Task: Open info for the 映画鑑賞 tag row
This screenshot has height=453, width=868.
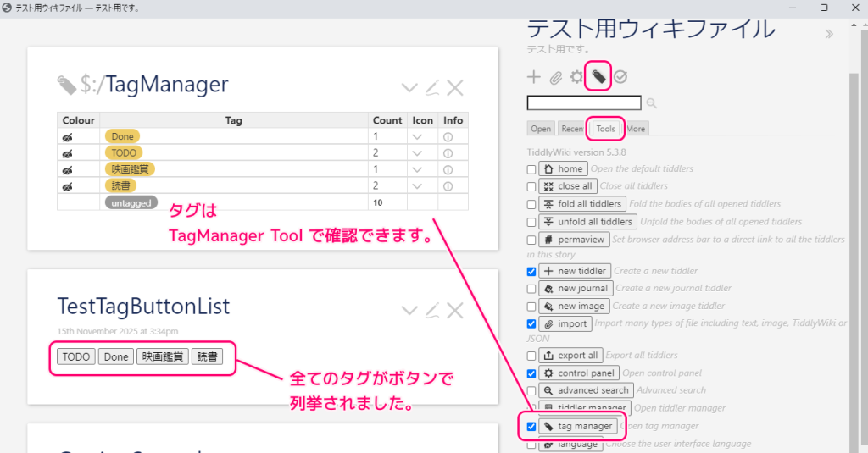Action: tap(448, 170)
